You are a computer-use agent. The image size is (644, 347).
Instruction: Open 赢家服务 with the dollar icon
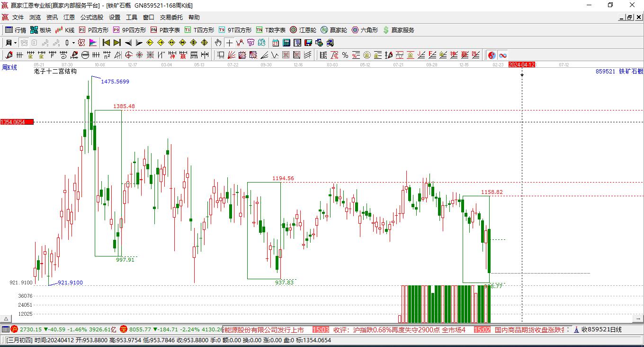pos(398,30)
